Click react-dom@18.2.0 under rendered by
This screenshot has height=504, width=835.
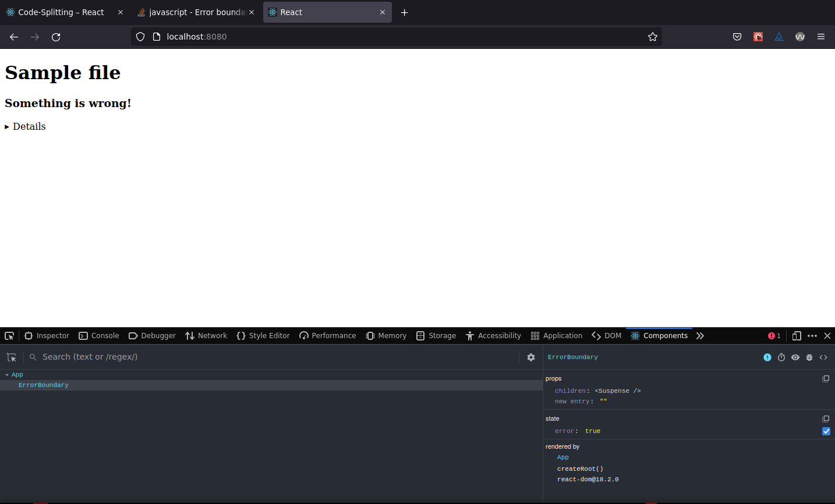pyautogui.click(x=588, y=480)
